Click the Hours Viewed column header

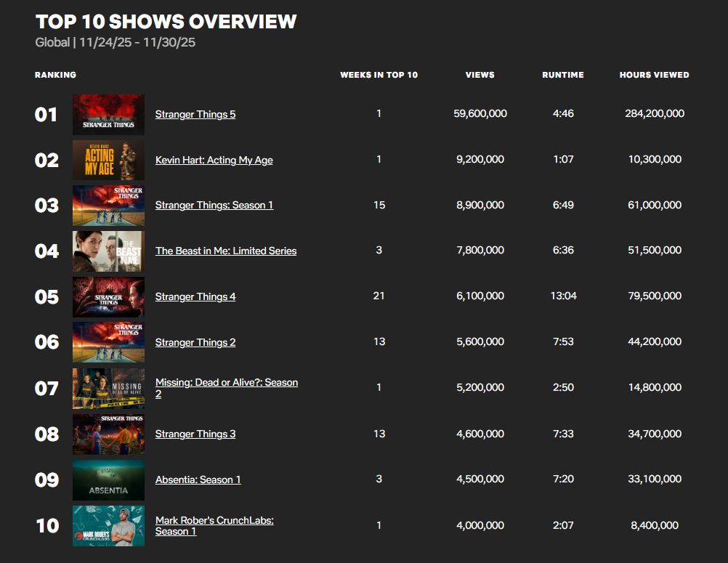tap(654, 76)
